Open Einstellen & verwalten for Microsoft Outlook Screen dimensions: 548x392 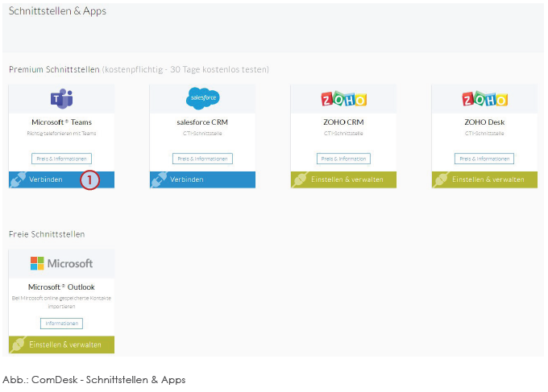[x=61, y=345]
